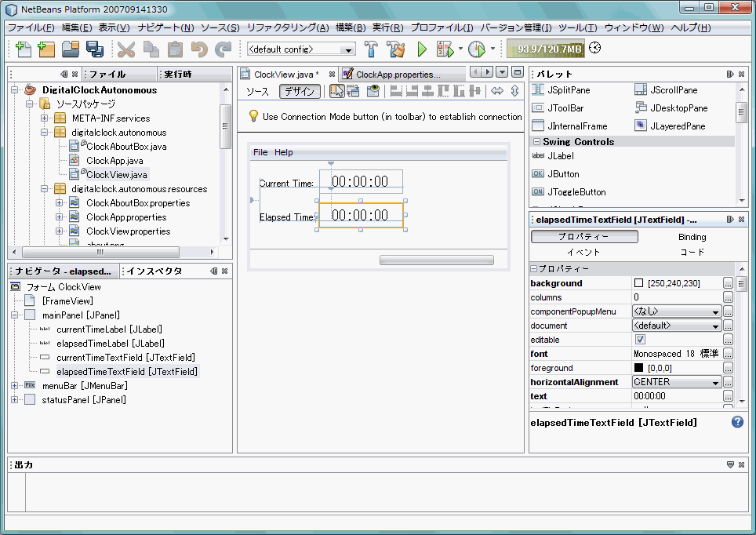756x535 pixels.
Task: Click the memory usage meter
Action: click(x=546, y=49)
